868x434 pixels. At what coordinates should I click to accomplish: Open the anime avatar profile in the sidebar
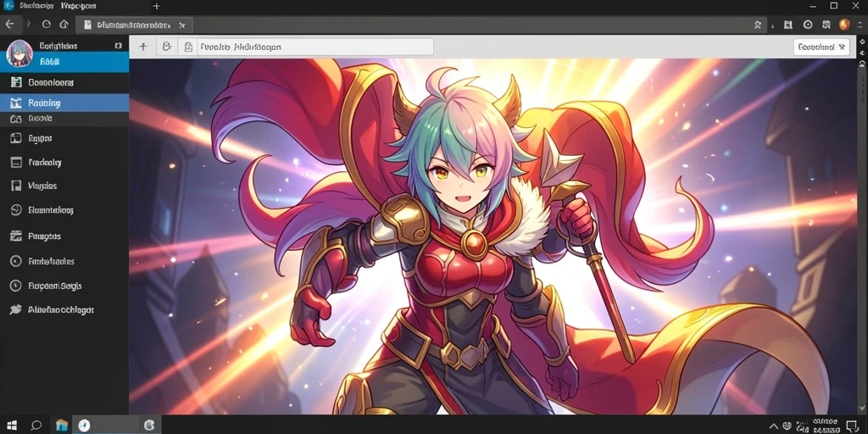click(19, 53)
